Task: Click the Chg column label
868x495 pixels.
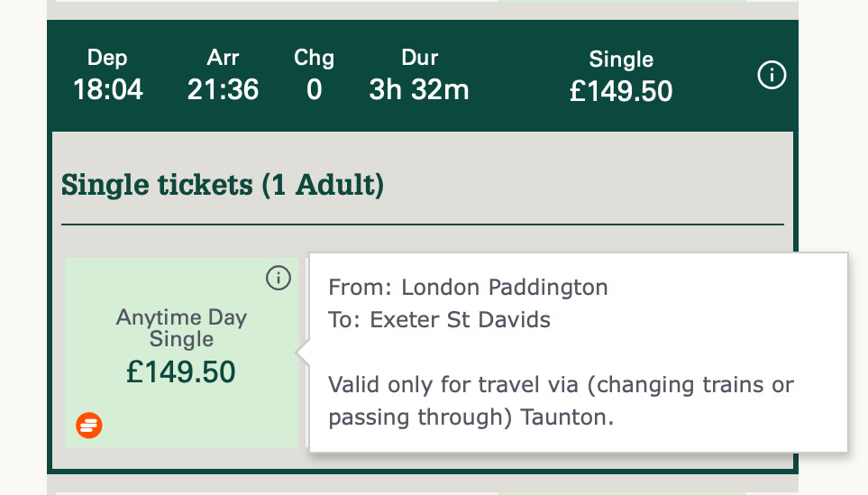Action: pyautogui.click(x=314, y=59)
